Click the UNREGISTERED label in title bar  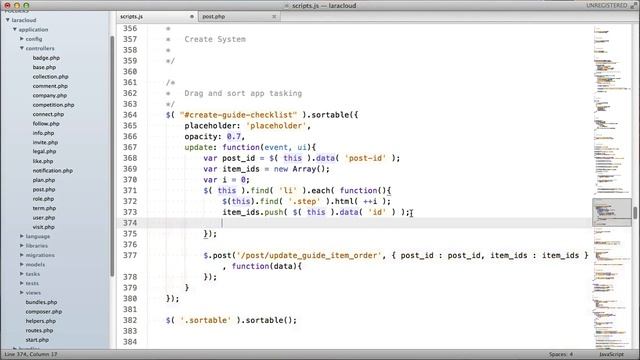607,6
